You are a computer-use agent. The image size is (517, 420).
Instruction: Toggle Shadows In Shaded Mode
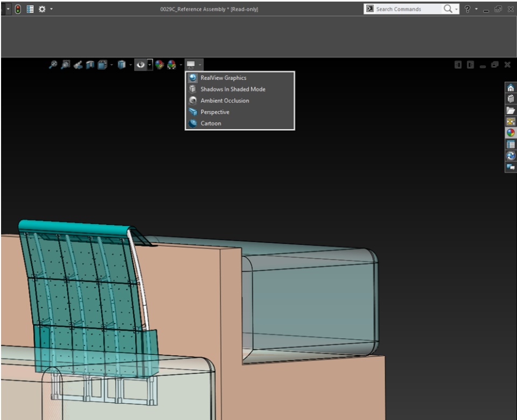233,89
